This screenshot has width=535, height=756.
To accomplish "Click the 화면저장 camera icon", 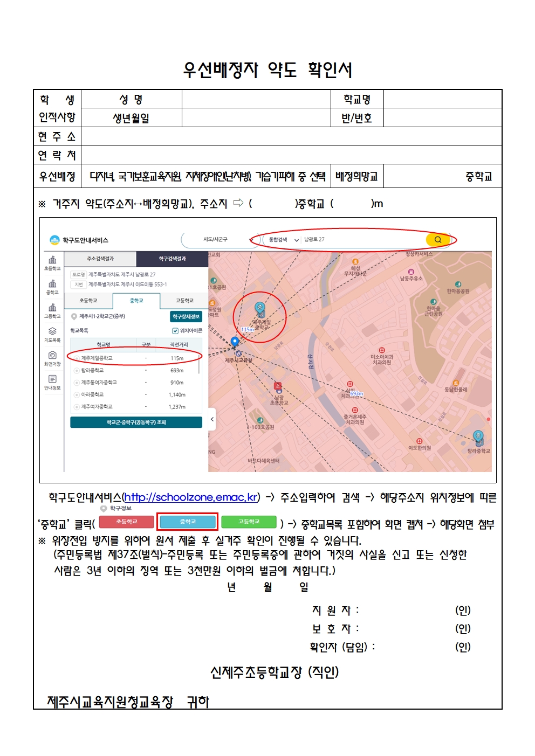I will [52, 356].
